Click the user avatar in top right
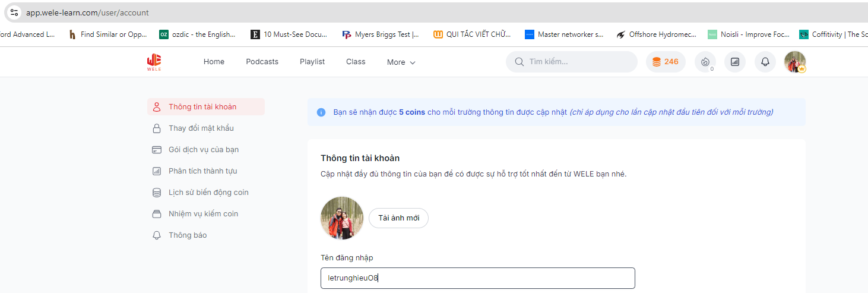868x293 pixels. 794,62
